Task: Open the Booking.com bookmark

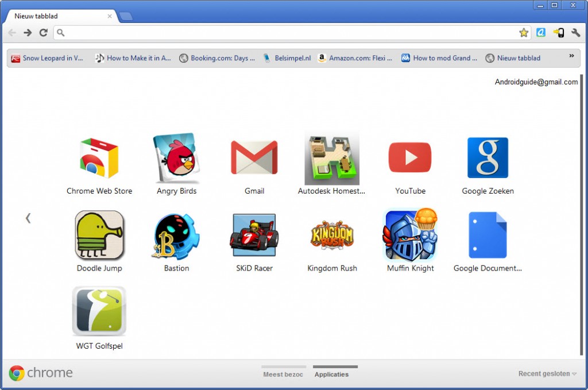Action: (217, 58)
